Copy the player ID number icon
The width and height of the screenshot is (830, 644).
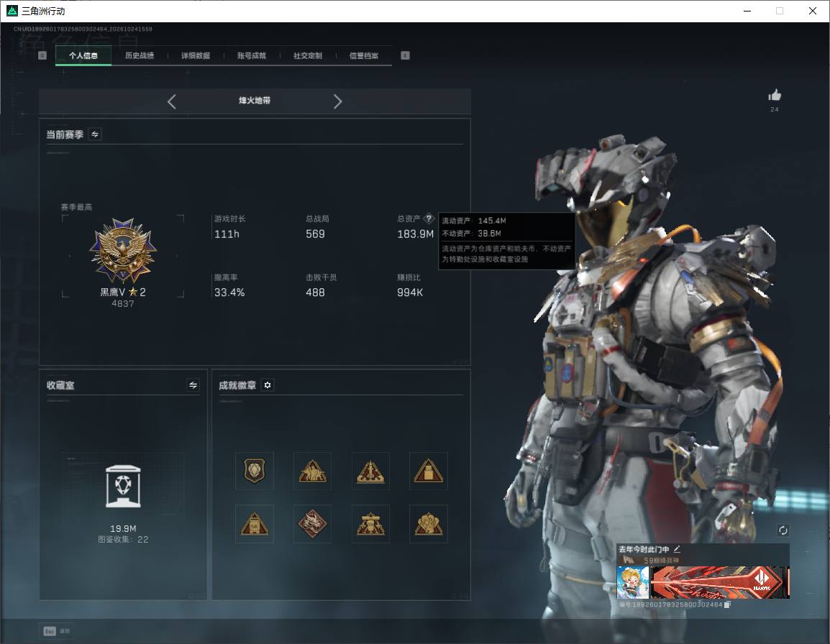pos(727,604)
